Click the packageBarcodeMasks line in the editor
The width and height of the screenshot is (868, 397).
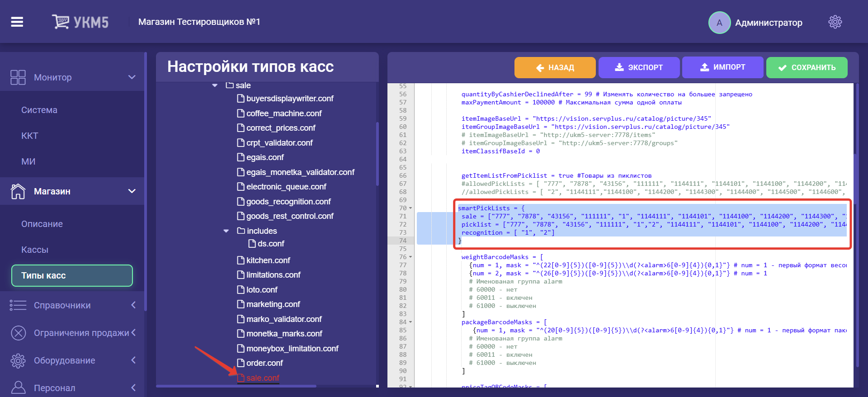pyautogui.click(x=504, y=322)
